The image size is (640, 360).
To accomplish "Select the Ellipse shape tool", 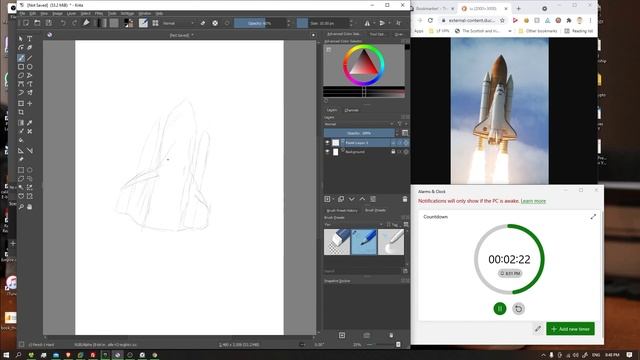I will [30, 67].
